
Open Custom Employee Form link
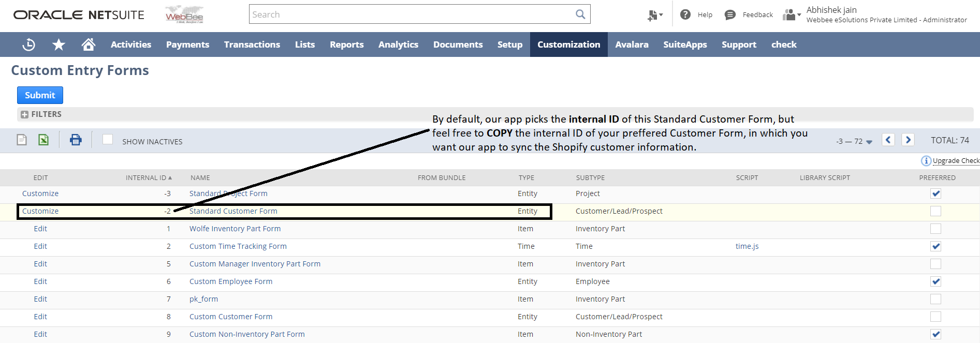click(231, 281)
